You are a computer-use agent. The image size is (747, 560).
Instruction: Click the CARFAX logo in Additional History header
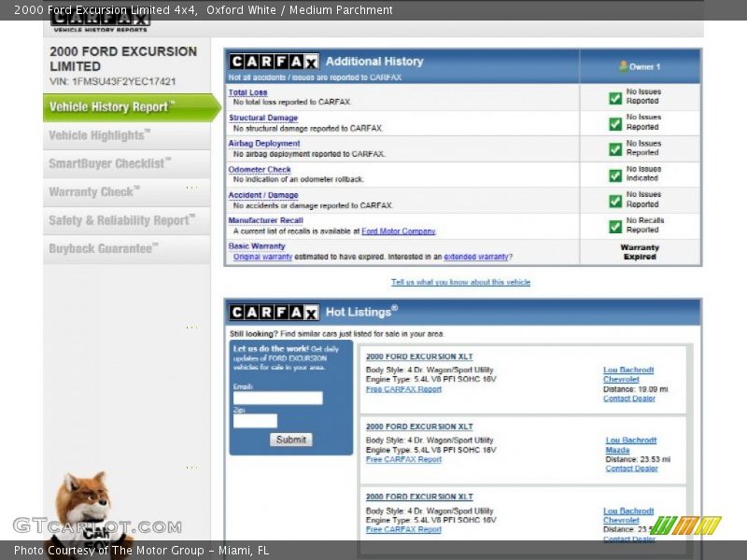pos(274,62)
